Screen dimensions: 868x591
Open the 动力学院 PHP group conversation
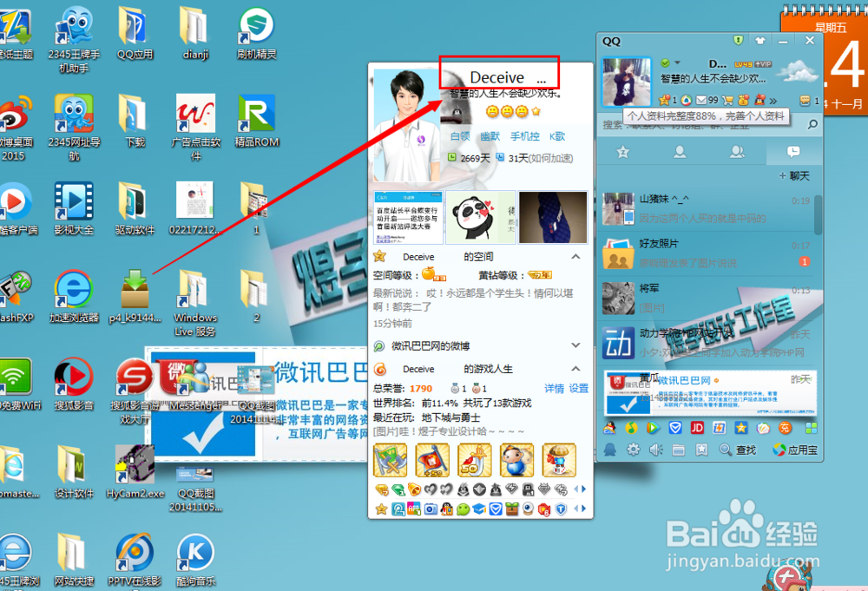(705, 343)
